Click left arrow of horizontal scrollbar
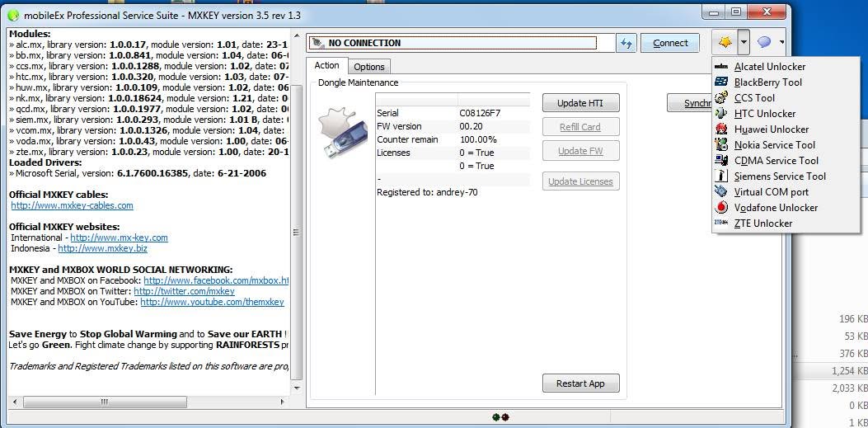 14,402
